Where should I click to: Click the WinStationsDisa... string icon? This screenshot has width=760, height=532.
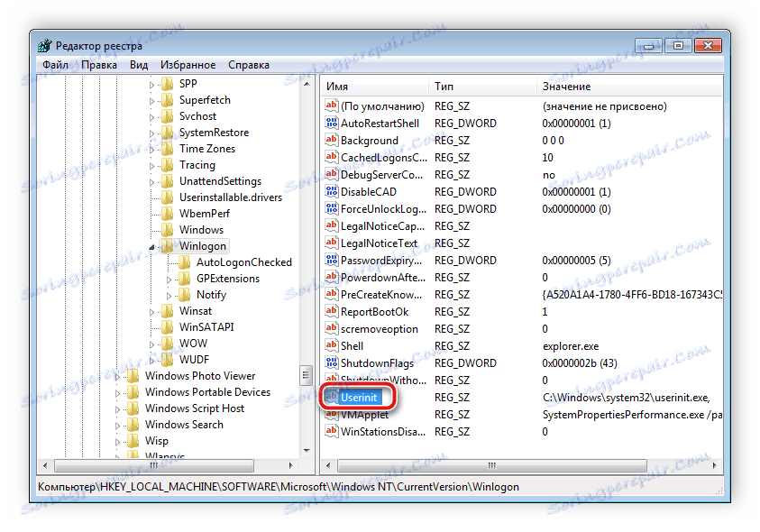(332, 431)
